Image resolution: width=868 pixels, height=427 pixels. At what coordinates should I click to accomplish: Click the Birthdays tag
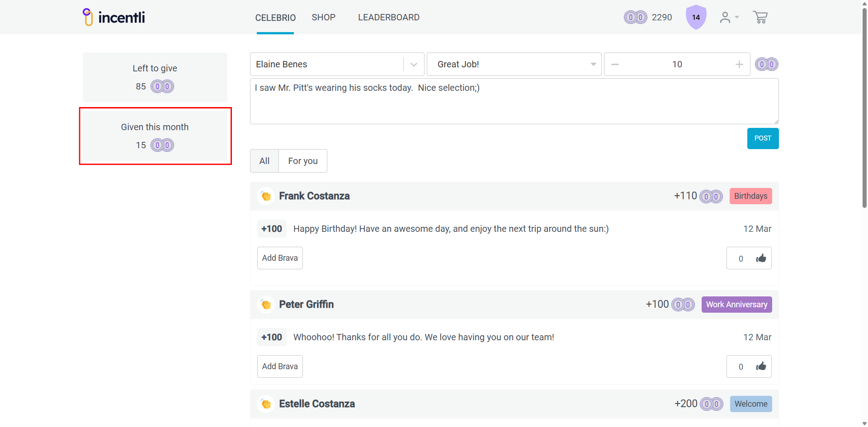click(750, 196)
